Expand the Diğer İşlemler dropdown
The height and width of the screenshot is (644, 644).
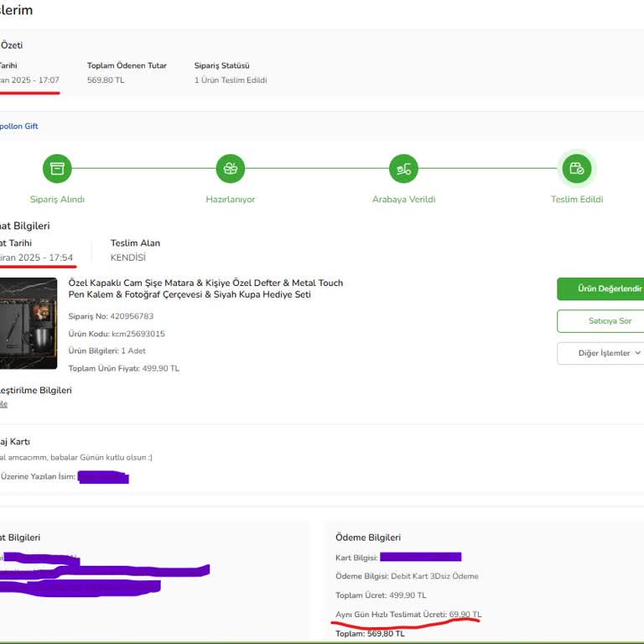(600, 353)
